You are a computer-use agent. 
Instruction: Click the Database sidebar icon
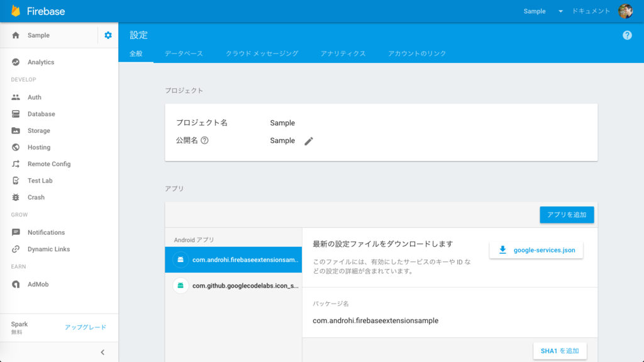tap(16, 114)
